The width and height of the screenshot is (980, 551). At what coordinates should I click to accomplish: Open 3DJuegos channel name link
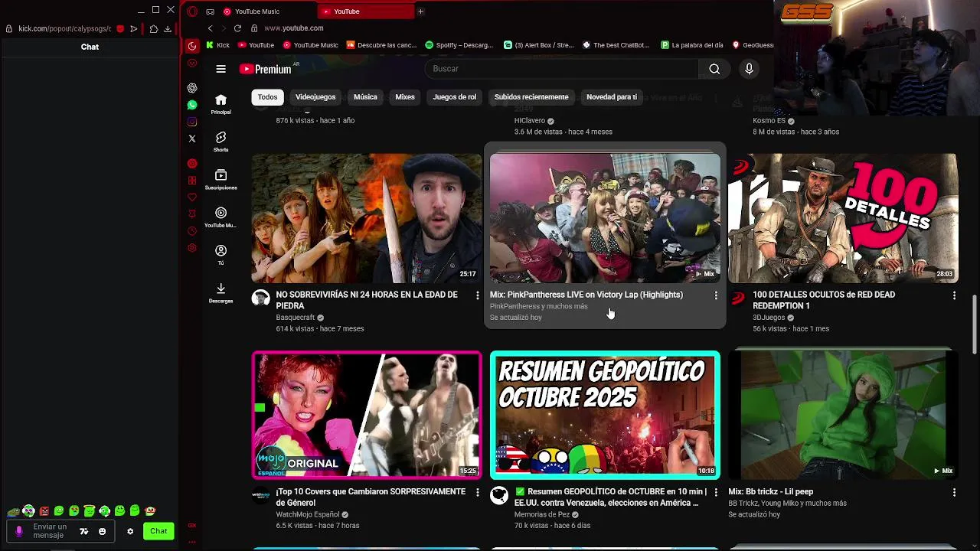tap(769, 318)
